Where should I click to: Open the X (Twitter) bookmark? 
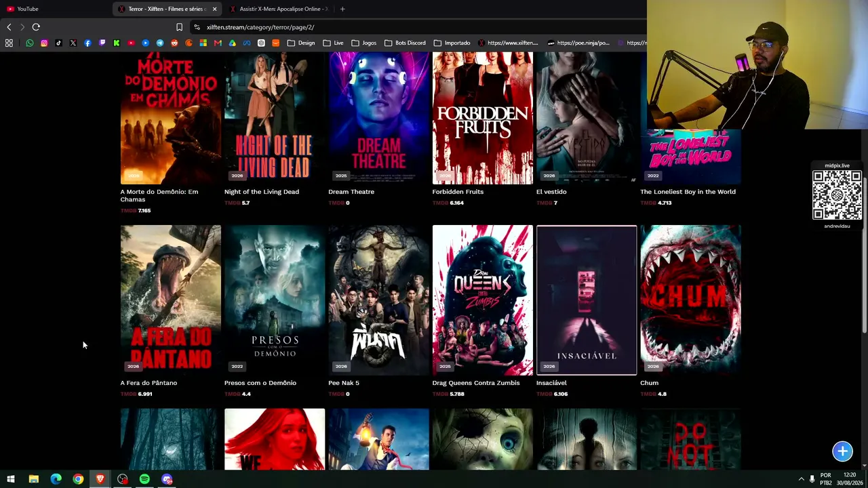click(73, 43)
